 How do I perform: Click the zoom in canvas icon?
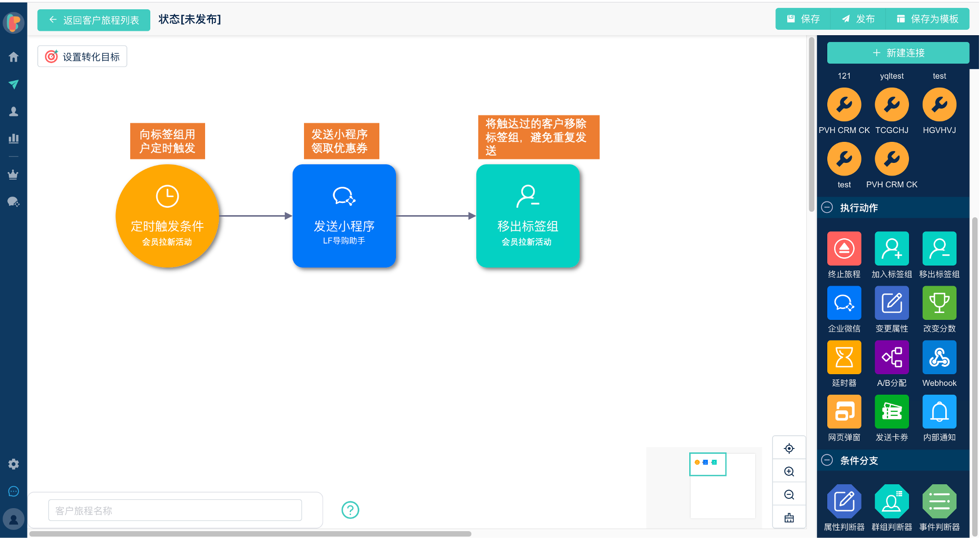pos(789,471)
